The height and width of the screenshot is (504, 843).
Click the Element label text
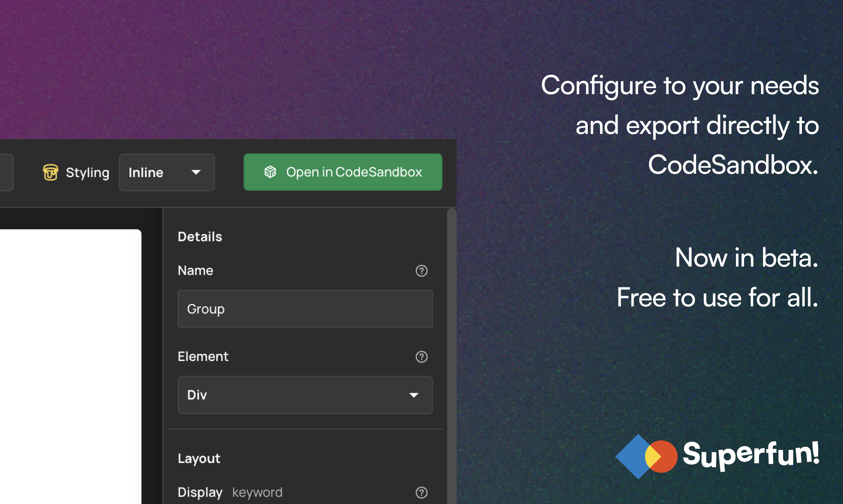[x=203, y=356]
